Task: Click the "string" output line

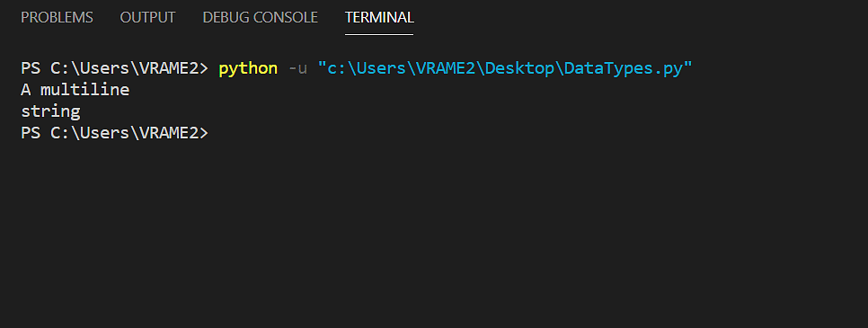Action: point(50,112)
